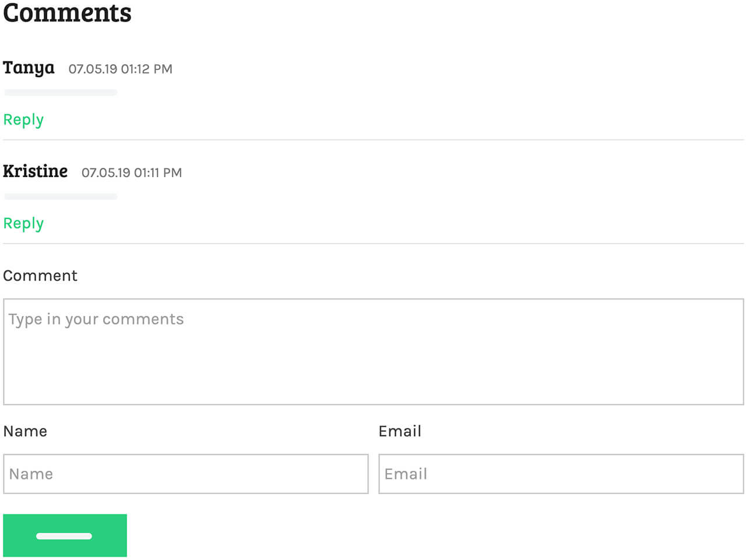Click the gray placeholder bar under Tanya
Image resolution: width=746 pixels, height=560 pixels.
[61, 93]
